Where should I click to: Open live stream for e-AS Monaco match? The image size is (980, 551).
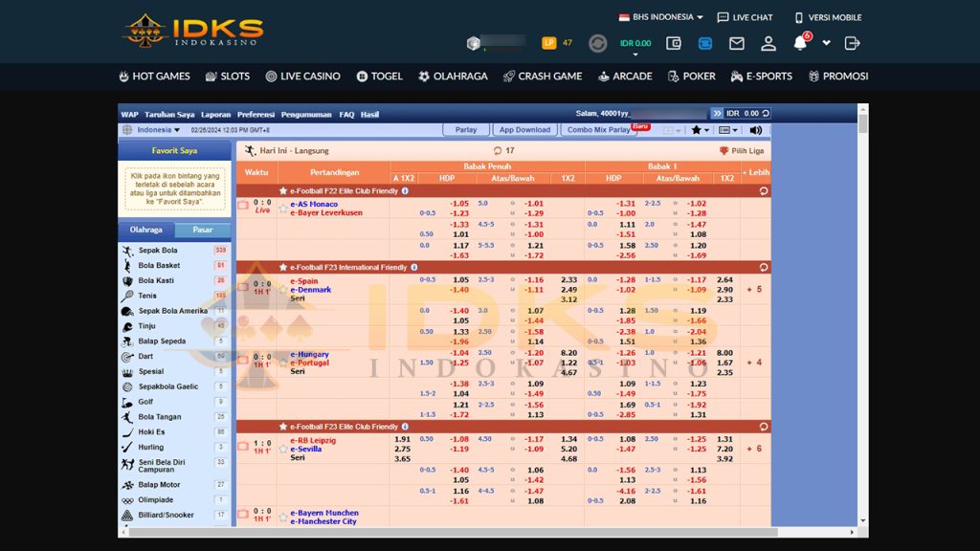click(x=243, y=205)
